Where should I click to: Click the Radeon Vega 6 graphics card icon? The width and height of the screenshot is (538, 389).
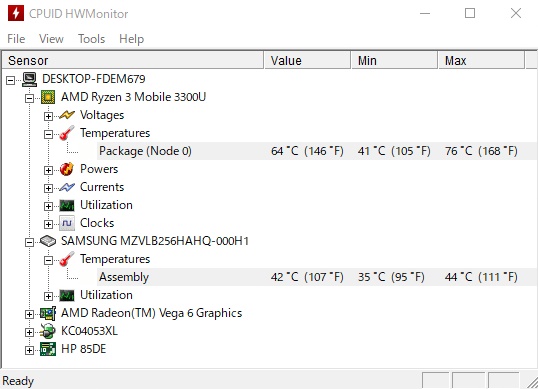(48, 313)
